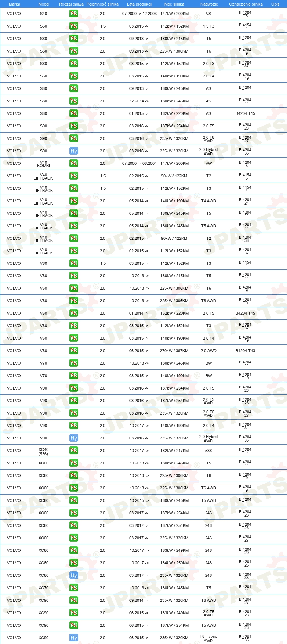
Task: Click the XC40 (536) model cell
Action: click(43, 452)
